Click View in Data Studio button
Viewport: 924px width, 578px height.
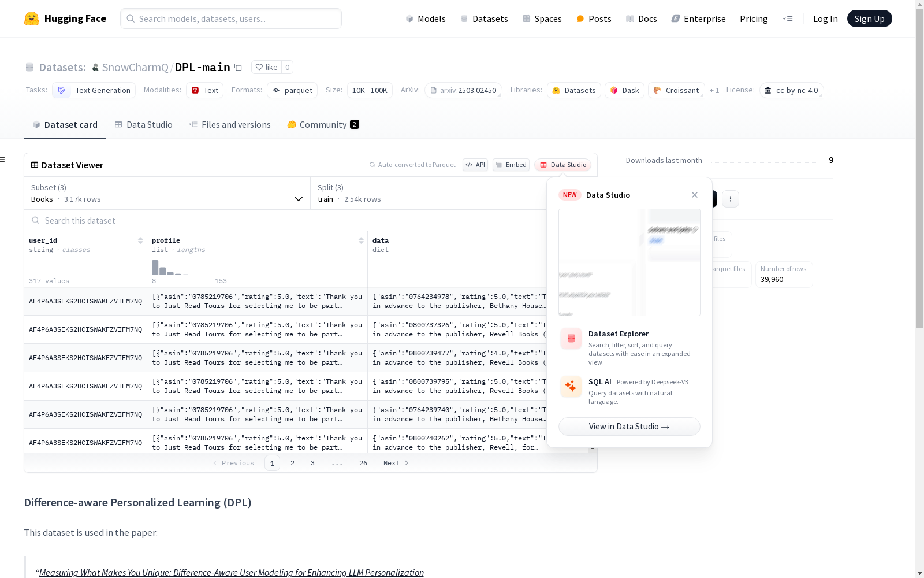point(629,427)
